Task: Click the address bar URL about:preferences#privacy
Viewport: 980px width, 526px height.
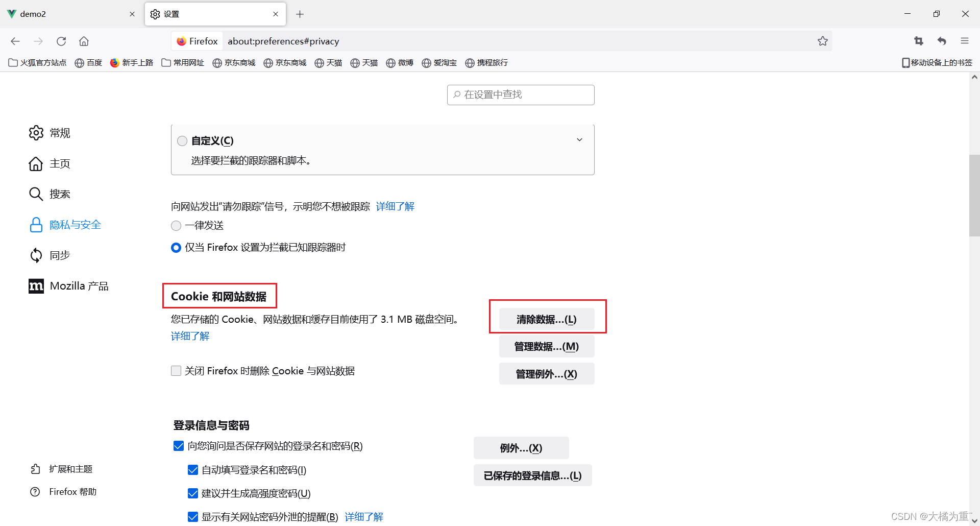Action: click(283, 41)
